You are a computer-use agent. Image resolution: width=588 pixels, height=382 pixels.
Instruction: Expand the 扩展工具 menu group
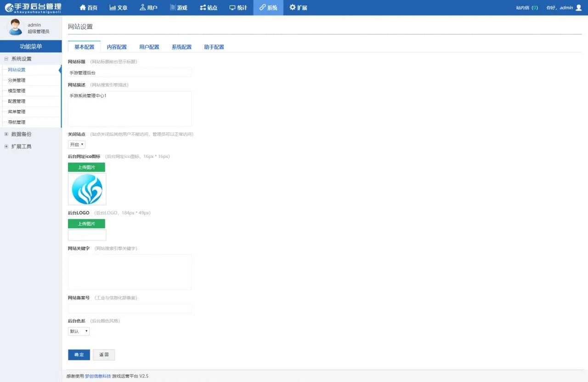coord(6,147)
